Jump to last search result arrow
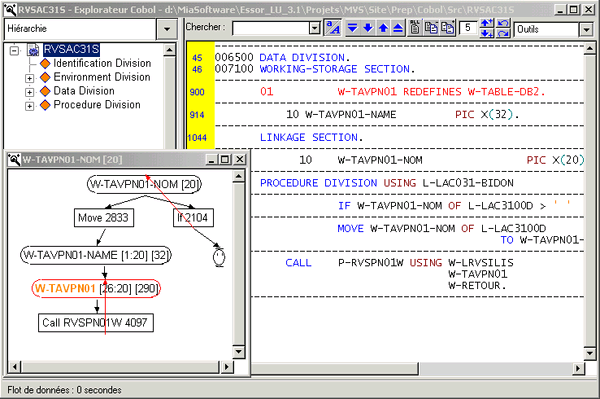 (x=353, y=28)
